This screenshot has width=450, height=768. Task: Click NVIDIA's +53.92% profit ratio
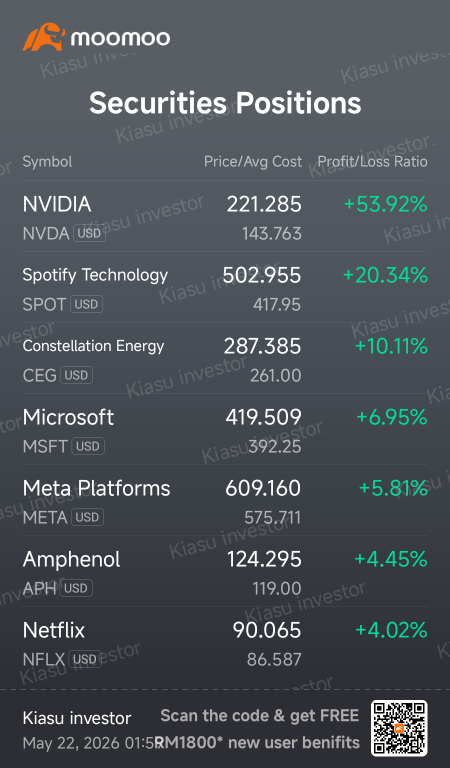pyautogui.click(x=386, y=204)
